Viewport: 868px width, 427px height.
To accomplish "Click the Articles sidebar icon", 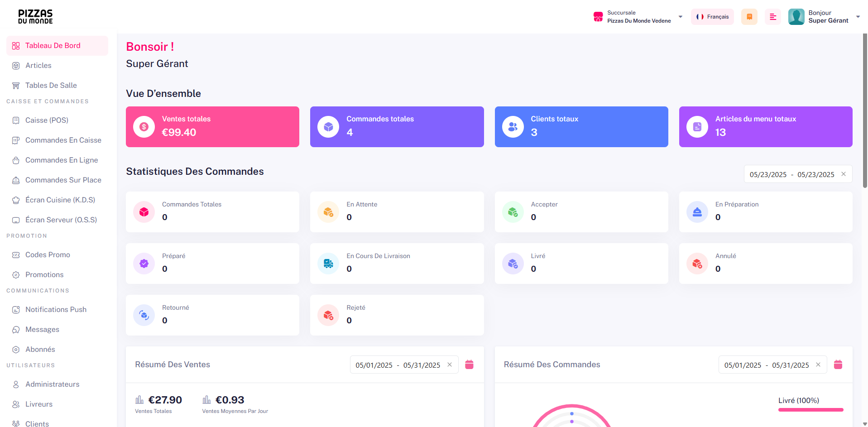I will (x=16, y=66).
